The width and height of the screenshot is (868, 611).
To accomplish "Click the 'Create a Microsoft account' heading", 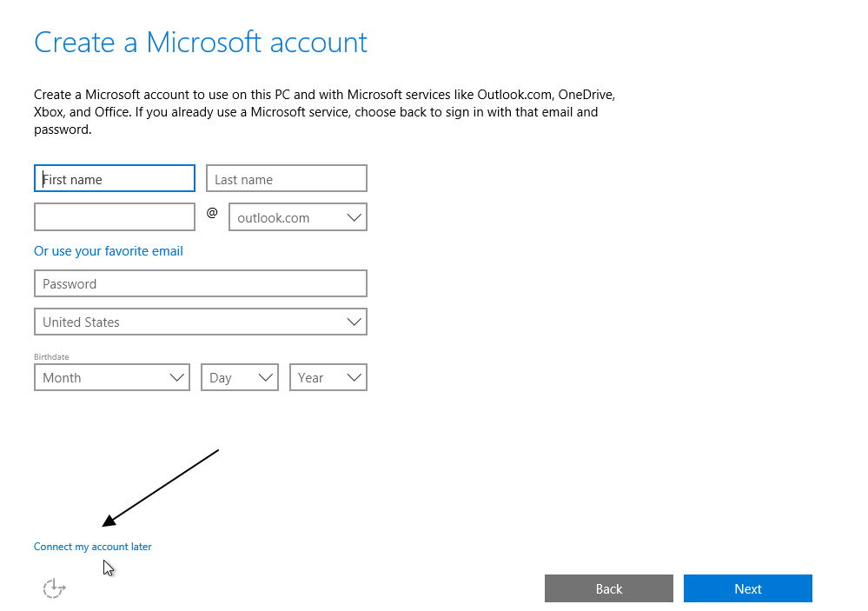I will click(201, 43).
